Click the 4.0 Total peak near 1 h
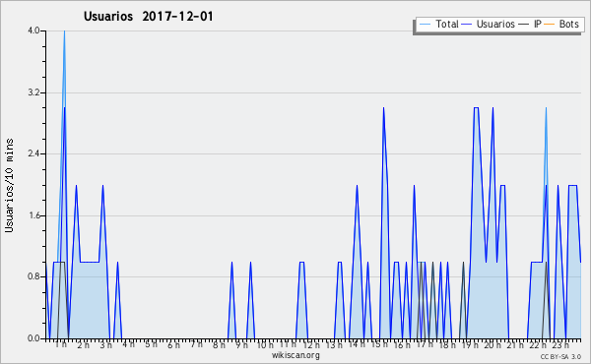The height and width of the screenshot is (364, 591). 64,31
